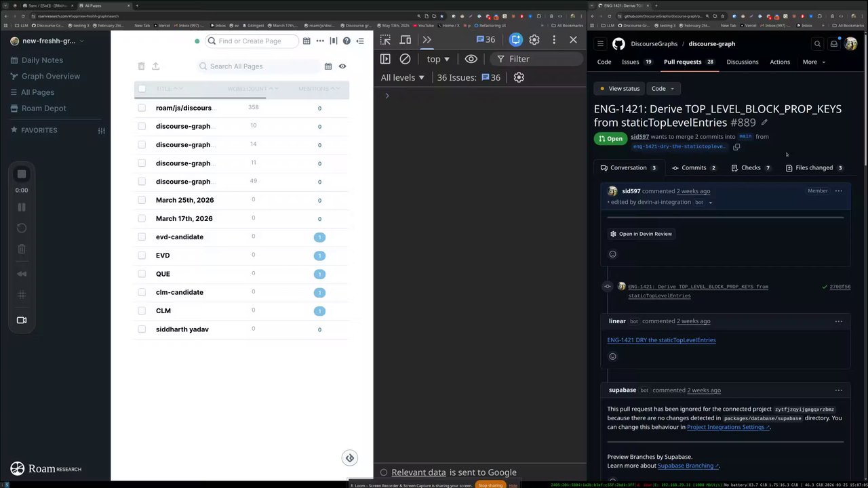Screen dimensions: 868x488
Task: Open DevTools customize three-dots menu
Action: coord(554,40)
